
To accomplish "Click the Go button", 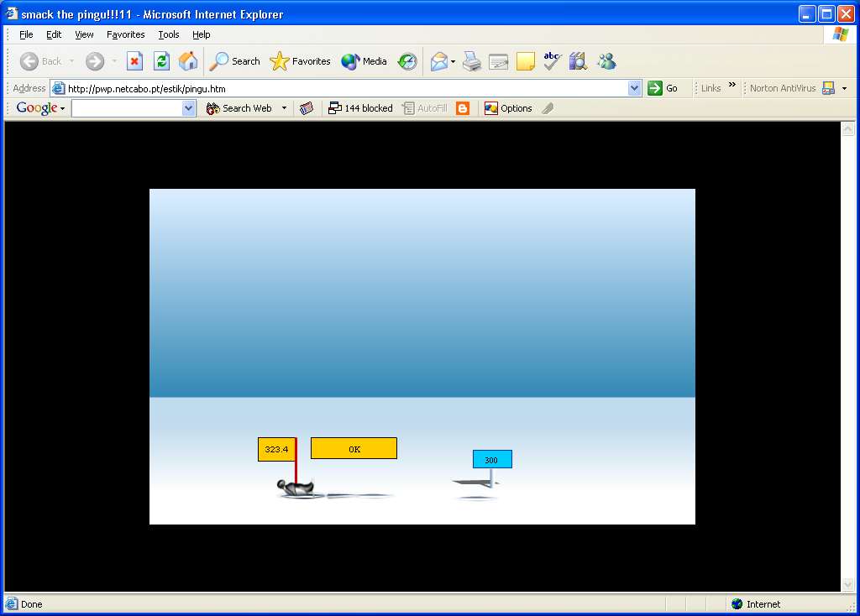I will click(663, 88).
